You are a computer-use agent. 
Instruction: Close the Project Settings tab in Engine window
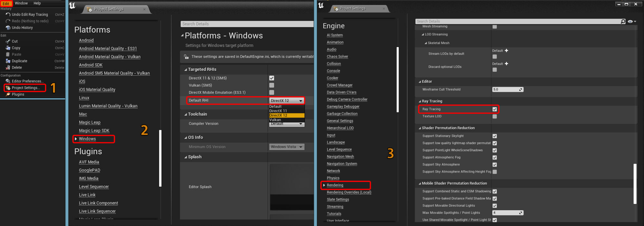point(384,9)
